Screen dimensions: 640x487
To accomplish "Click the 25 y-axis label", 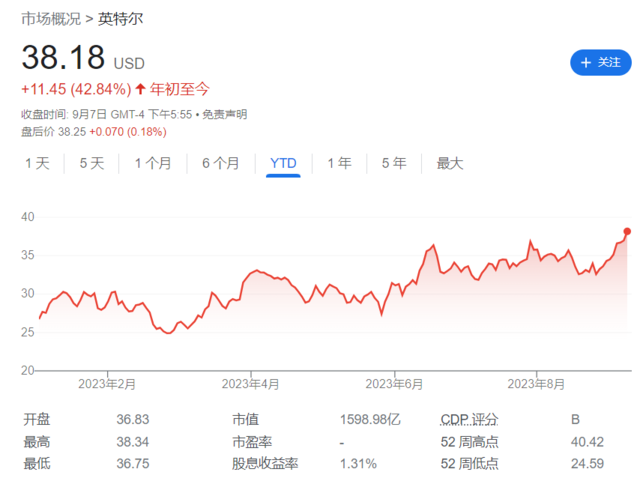I will coord(28,332).
